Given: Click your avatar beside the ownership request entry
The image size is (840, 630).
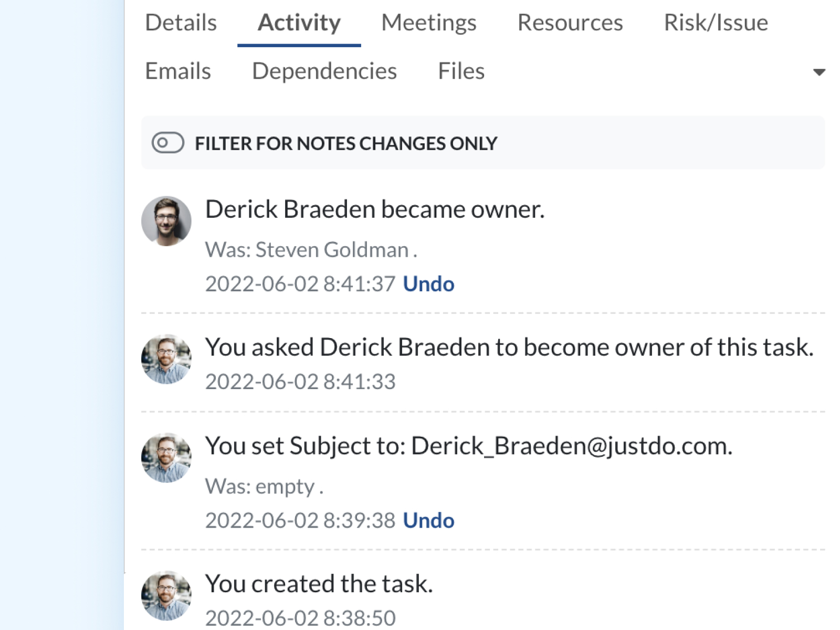Looking at the screenshot, I should (166, 359).
